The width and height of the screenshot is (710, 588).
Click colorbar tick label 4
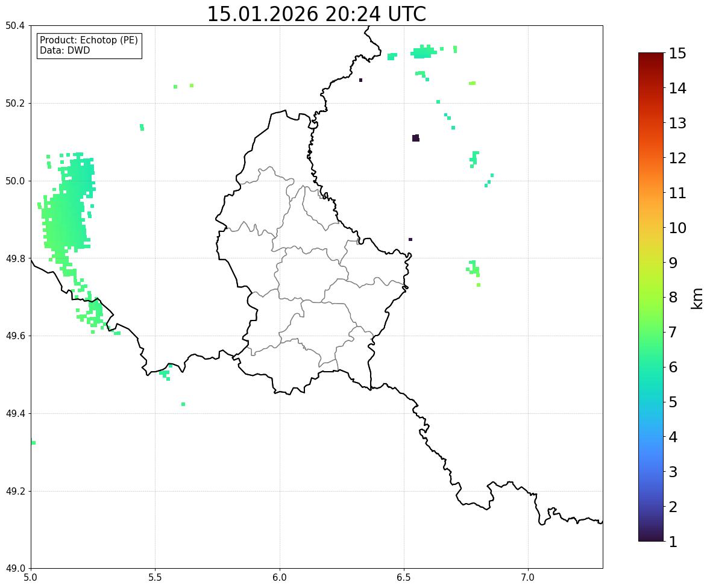click(x=673, y=437)
